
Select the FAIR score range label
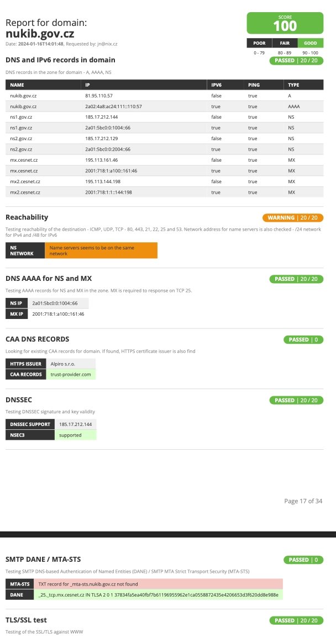coord(285,42)
